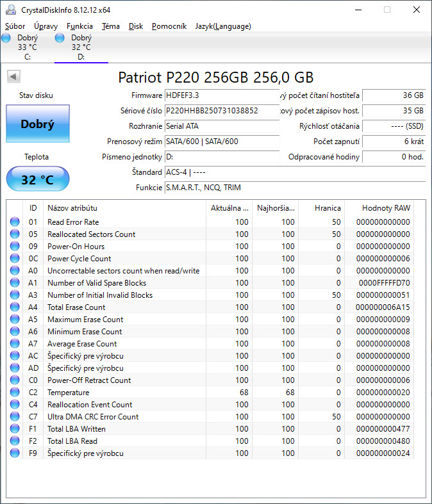
Task: Click the Funkcie field S.M.A.R.T., NCQ, TRIM
Action: 295,188
